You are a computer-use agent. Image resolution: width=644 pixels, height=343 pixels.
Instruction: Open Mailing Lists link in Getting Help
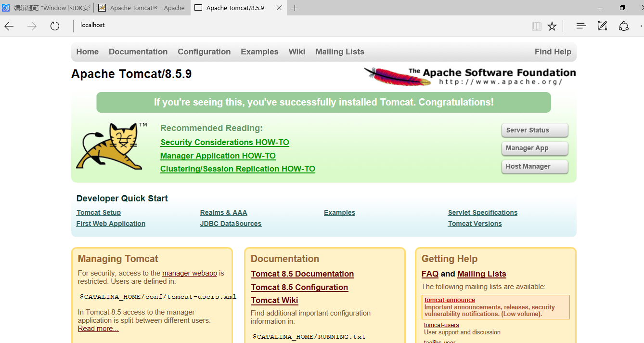482,274
